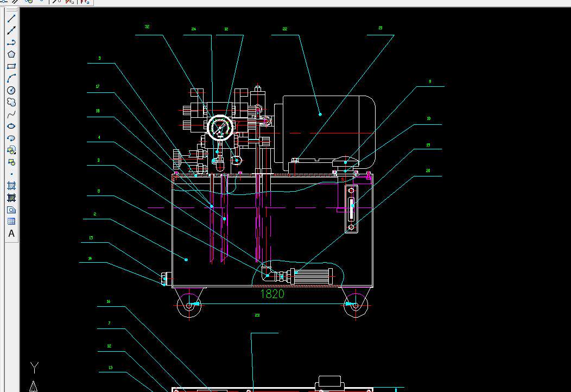
Task: Select the Line tool
Action: pyautogui.click(x=11, y=18)
